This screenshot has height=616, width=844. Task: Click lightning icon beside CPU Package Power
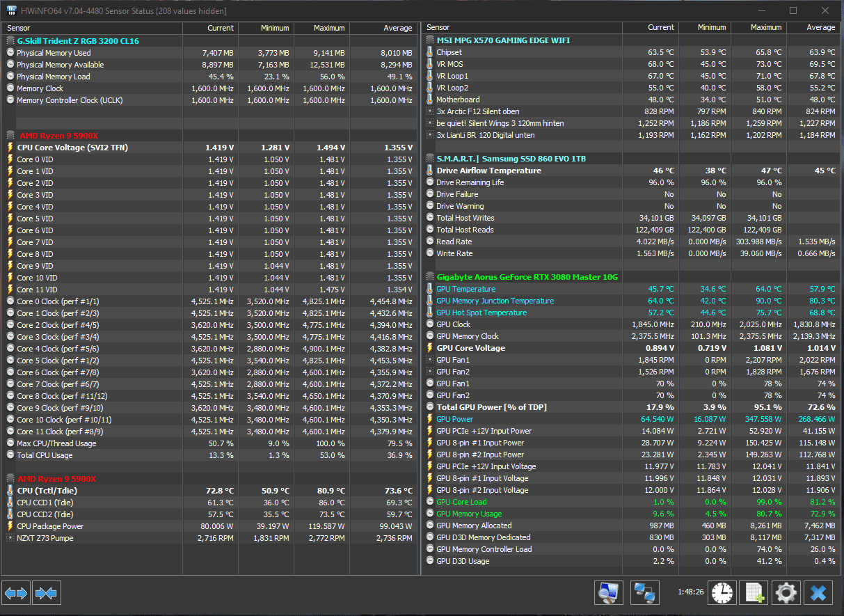tap(10, 526)
